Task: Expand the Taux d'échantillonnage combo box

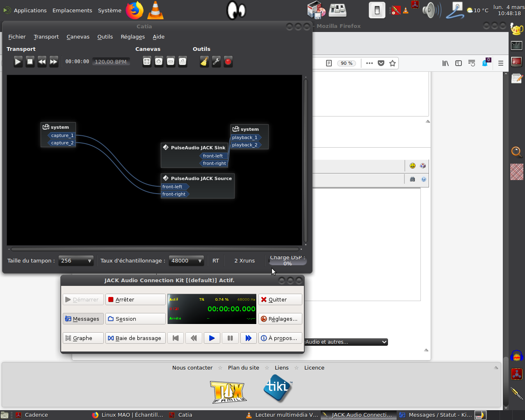Action: pyautogui.click(x=187, y=260)
